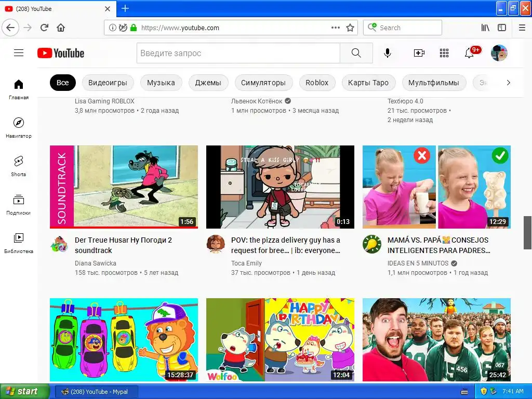The width and height of the screenshot is (532, 399).
Task: Show more filter chips with right chevron
Action: tap(508, 83)
